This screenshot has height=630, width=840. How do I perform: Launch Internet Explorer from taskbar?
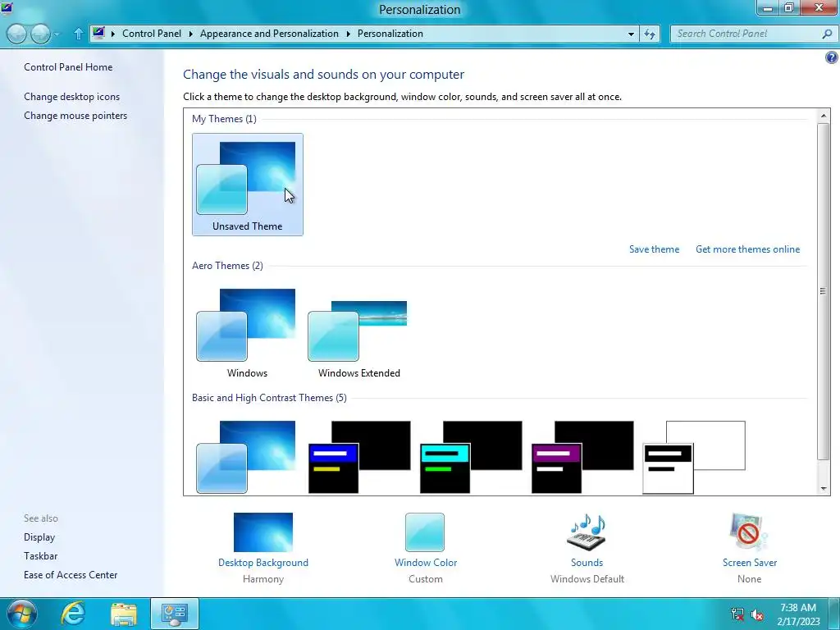73,614
